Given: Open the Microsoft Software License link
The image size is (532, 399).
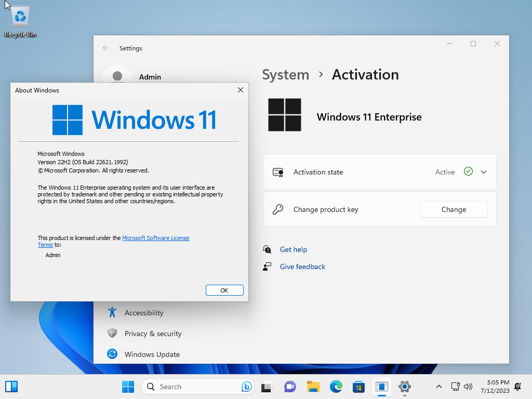Looking at the screenshot, I should tap(156, 238).
